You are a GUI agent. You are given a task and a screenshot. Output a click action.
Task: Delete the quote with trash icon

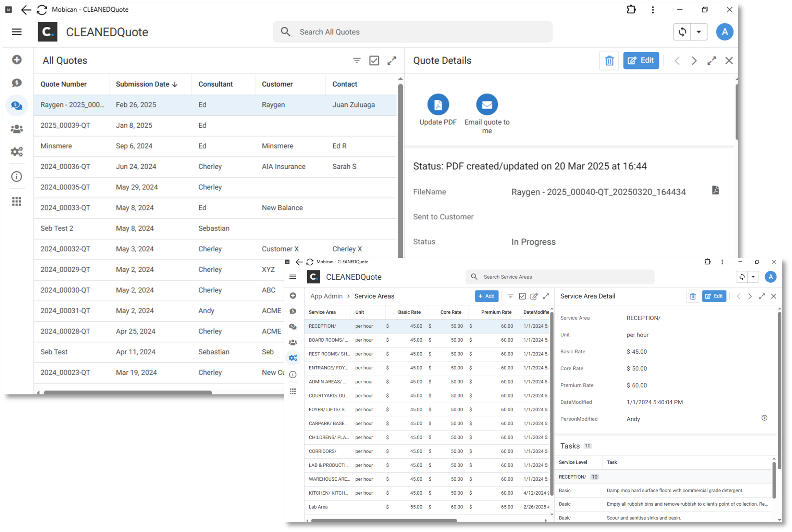609,61
